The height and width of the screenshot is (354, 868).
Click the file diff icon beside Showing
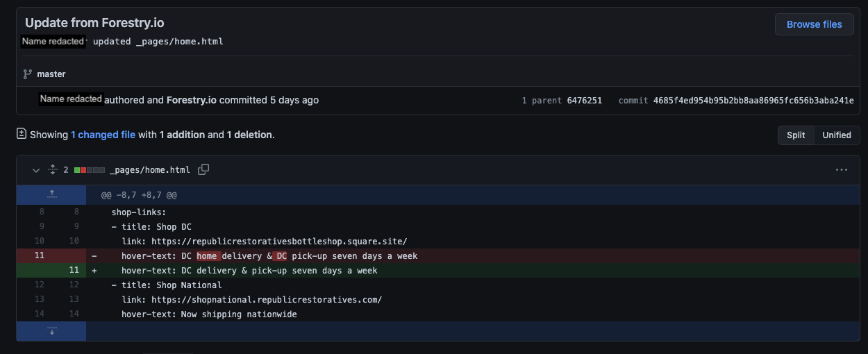tap(22, 134)
